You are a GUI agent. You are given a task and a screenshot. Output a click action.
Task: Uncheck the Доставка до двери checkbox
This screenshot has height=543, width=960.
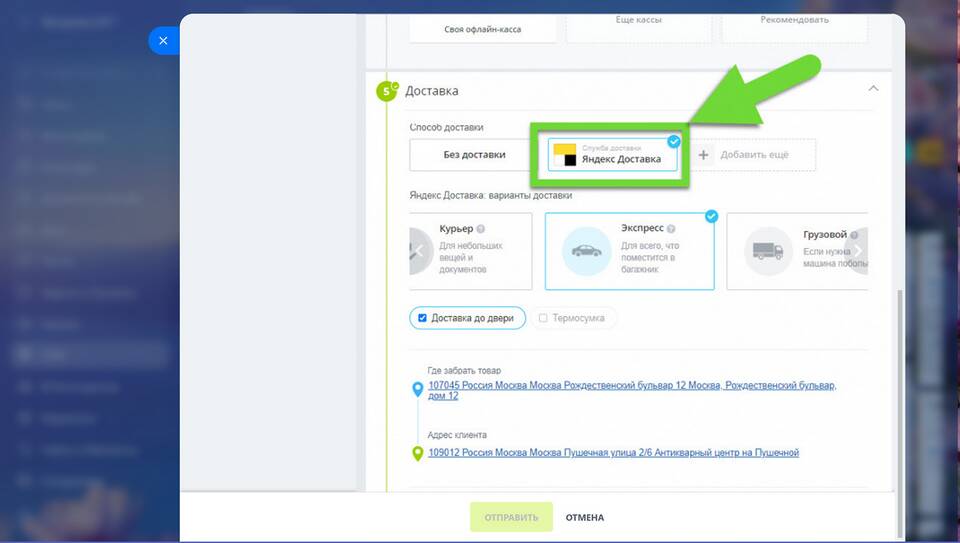[423, 318]
